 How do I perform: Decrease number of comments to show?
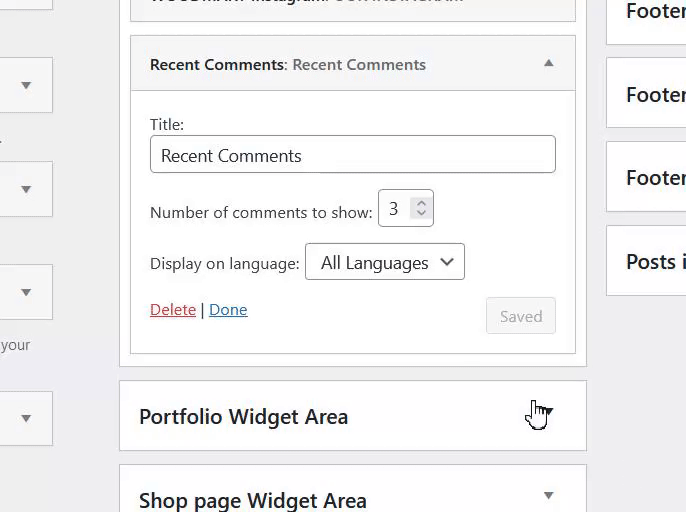pyautogui.click(x=421, y=214)
